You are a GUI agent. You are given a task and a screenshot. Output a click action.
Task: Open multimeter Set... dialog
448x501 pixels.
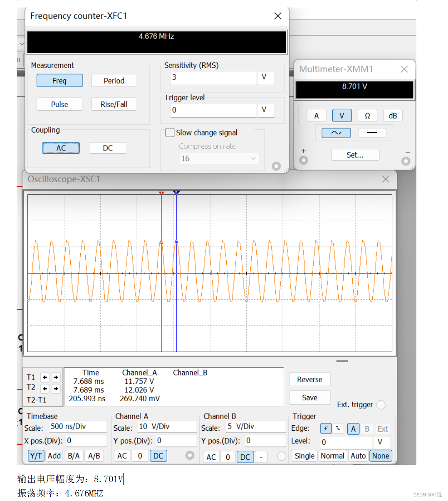click(355, 155)
